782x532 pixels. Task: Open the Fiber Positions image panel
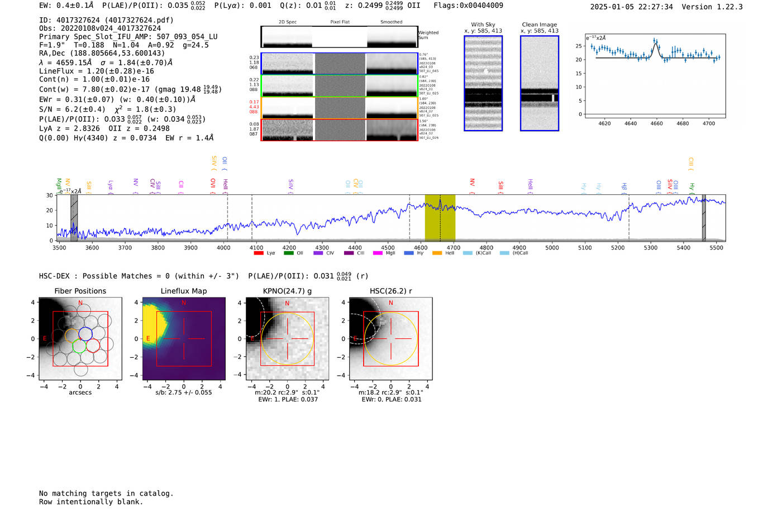coord(80,339)
